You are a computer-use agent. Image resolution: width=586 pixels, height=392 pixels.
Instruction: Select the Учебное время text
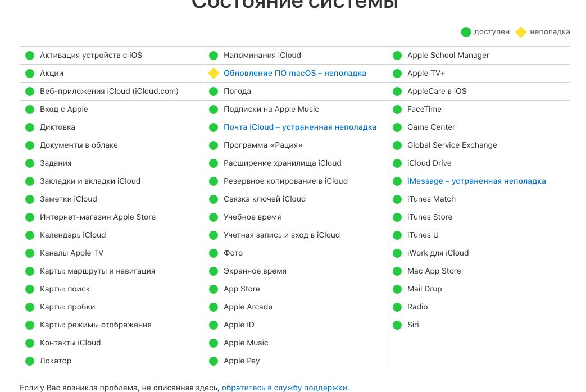(252, 217)
